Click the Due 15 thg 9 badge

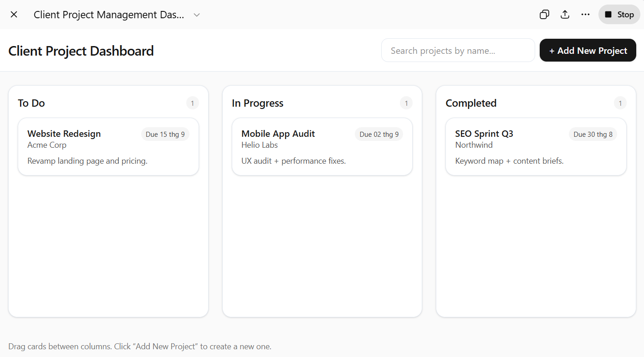click(x=165, y=135)
